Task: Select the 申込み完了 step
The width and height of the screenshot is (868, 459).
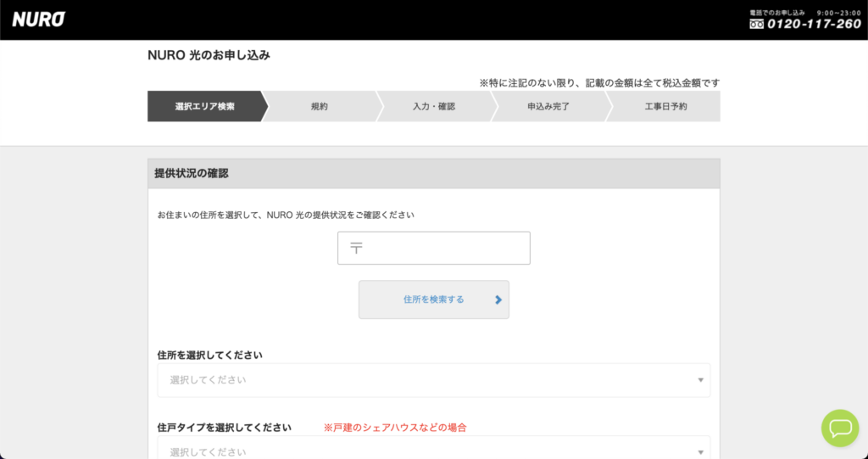Action: [x=548, y=106]
